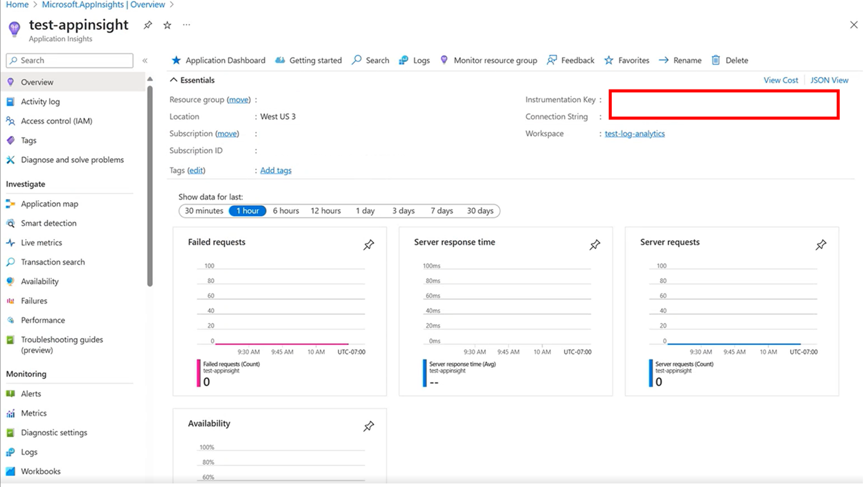Collapse the left navigation sidebar

tap(145, 61)
